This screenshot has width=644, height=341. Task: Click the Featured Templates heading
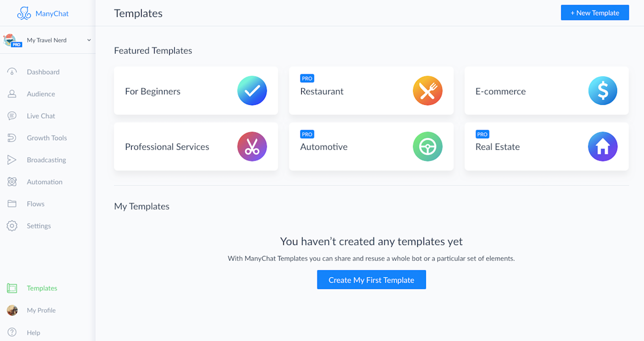click(x=153, y=51)
